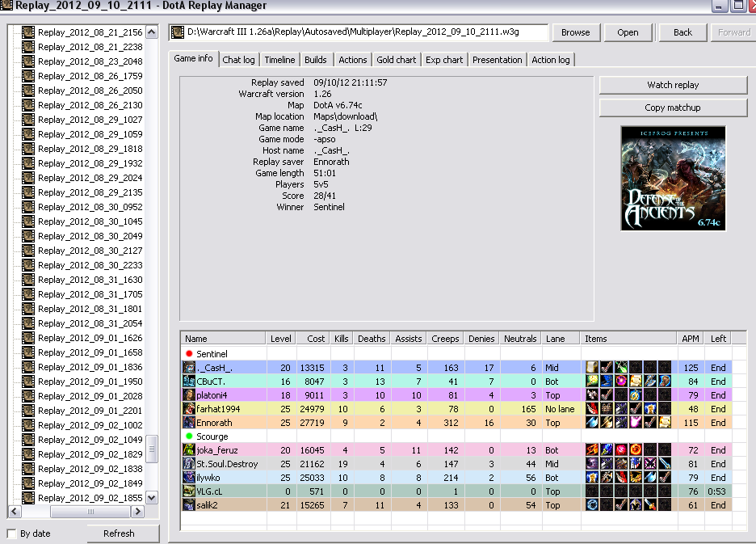Click green Scourge team dot
The height and width of the screenshot is (544, 756).
pos(189,436)
